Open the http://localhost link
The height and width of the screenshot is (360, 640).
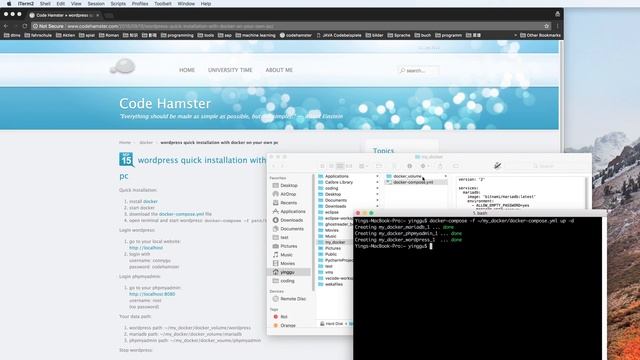pyautogui.click(x=146, y=248)
